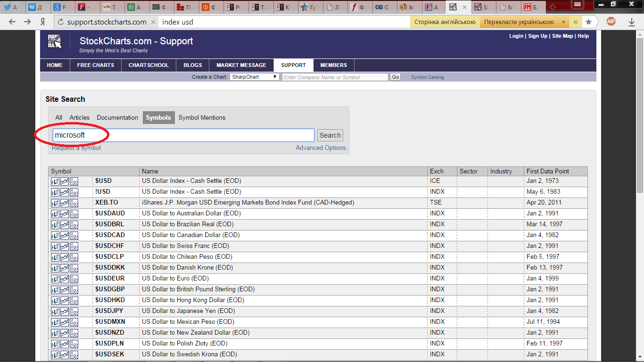Select the Articles search filter tab
644x362 pixels.
click(80, 118)
